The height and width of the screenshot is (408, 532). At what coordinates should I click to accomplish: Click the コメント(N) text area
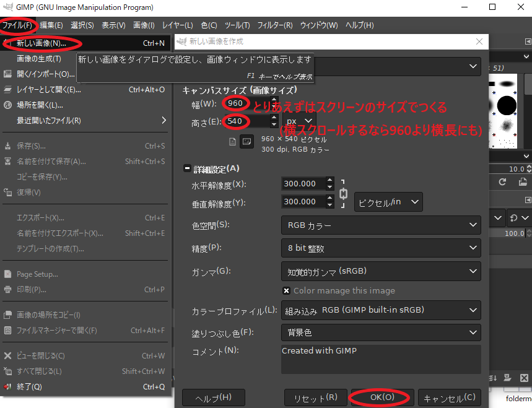[381, 359]
